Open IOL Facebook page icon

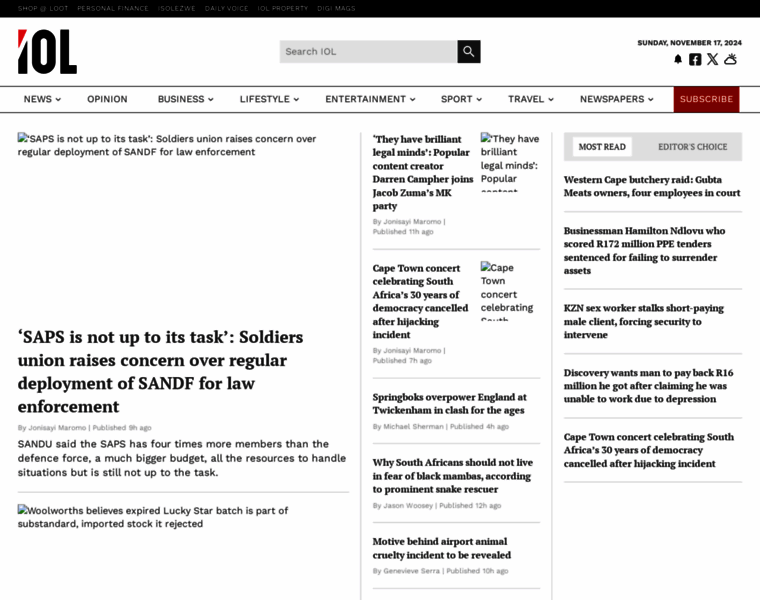[695, 59]
